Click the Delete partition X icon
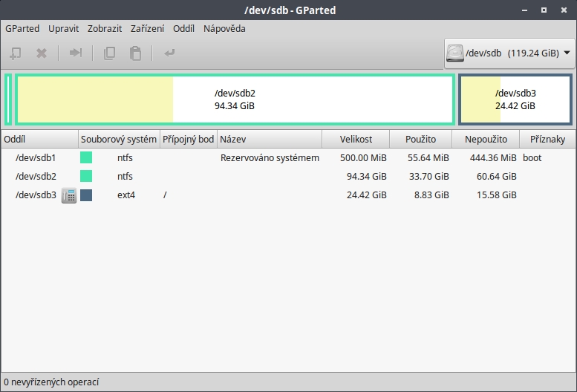The image size is (577, 392). pos(42,53)
